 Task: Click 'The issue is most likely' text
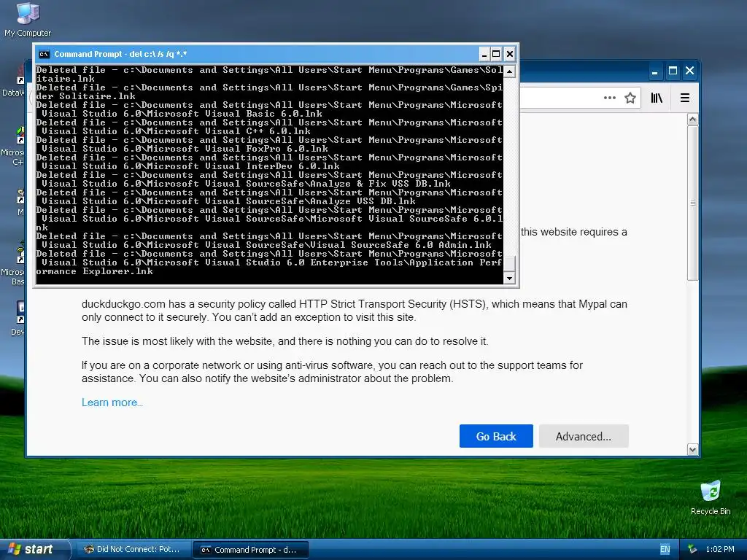click(285, 341)
